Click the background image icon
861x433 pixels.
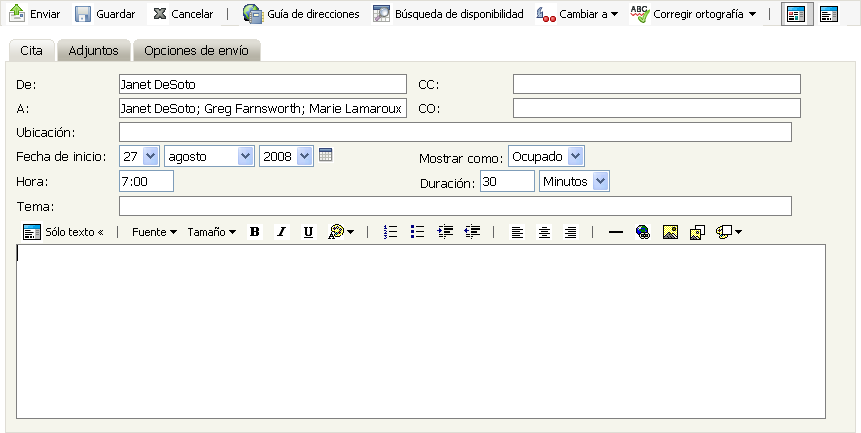click(x=697, y=233)
